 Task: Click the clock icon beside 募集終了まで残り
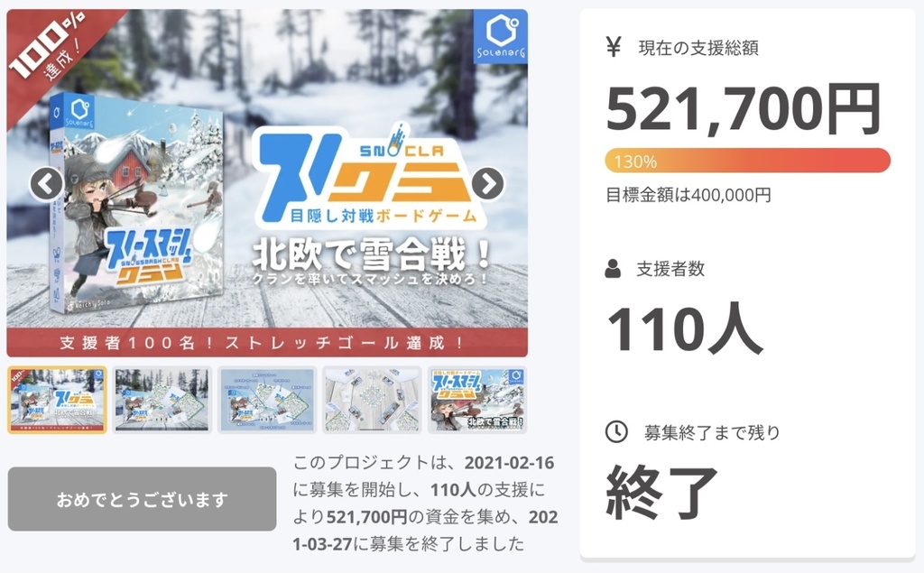(616, 432)
